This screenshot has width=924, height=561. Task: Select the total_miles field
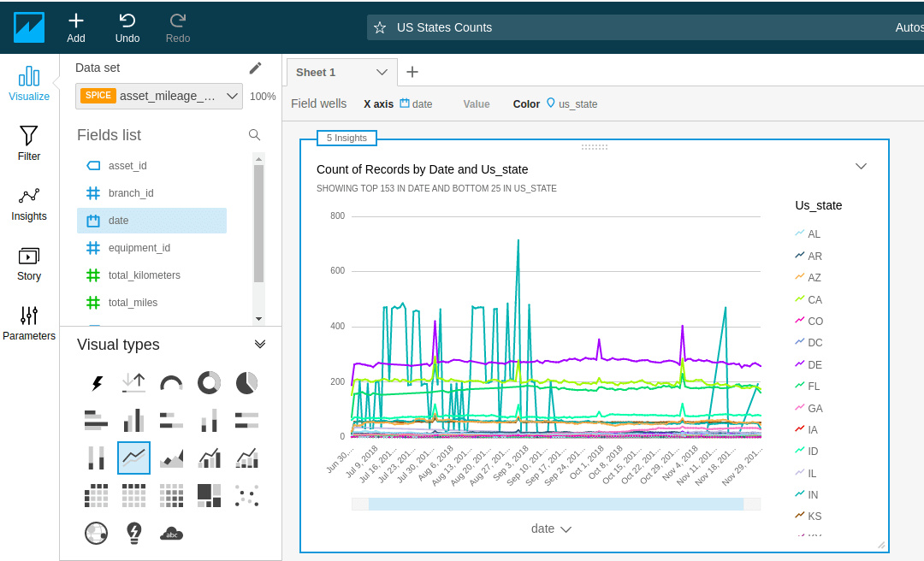pos(133,303)
